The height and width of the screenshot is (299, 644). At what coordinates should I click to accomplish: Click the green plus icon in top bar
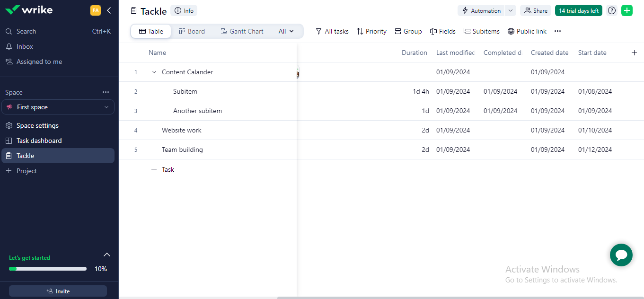click(627, 10)
